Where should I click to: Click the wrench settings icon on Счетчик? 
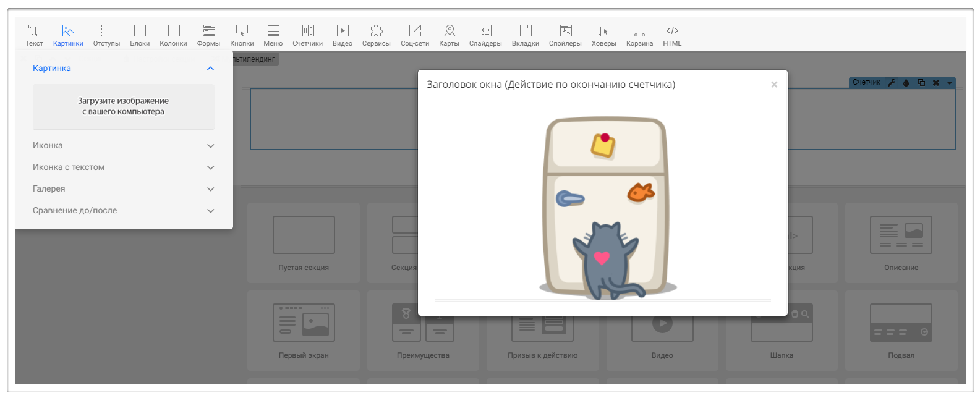[892, 83]
